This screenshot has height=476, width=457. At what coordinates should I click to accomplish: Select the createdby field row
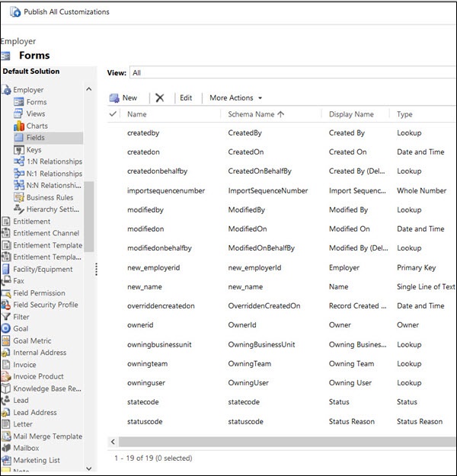tap(142, 133)
